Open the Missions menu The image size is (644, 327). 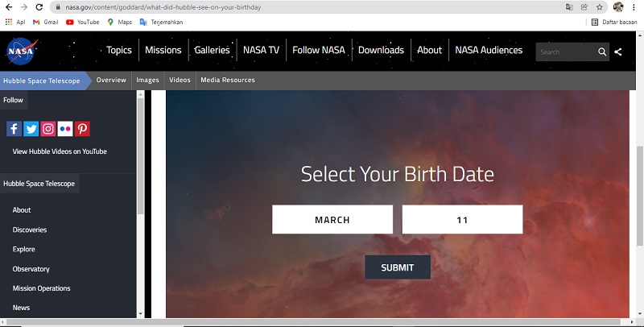coord(163,50)
